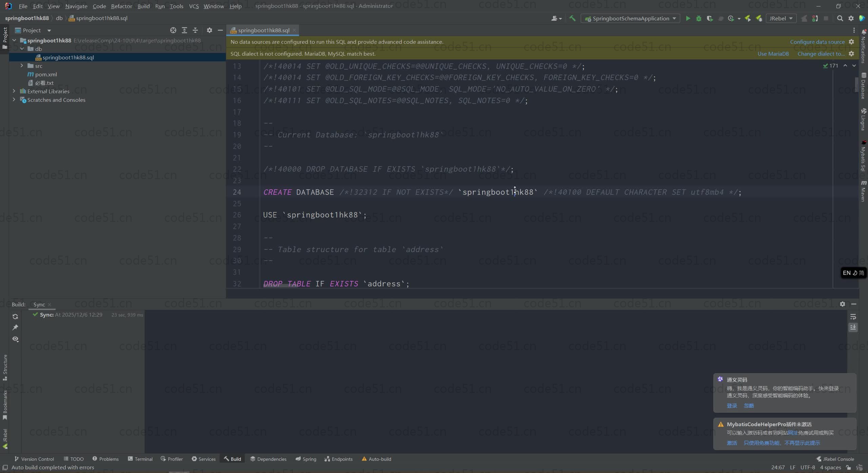Collapse all items in Project panel
The image size is (868, 473).
[x=195, y=30]
